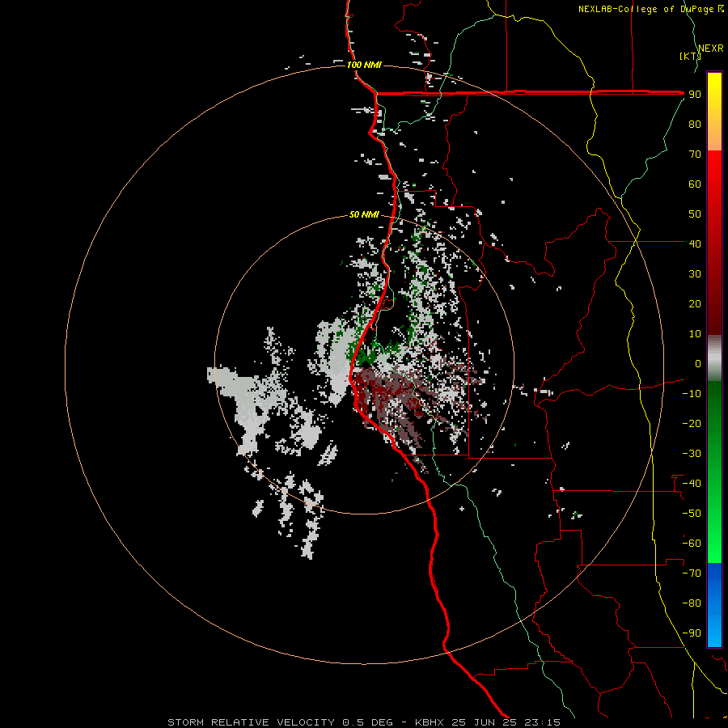Click the 50 NMI range ring label
Screen dimensions: 728x728
tap(364, 214)
